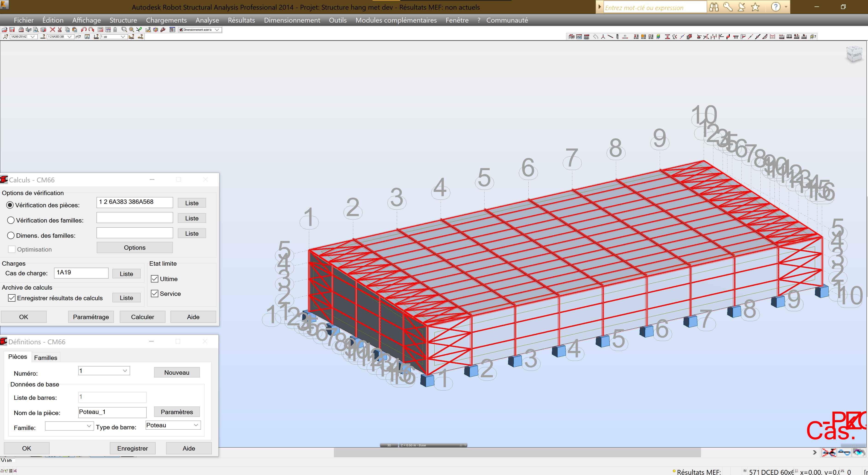Screen dimensions: 868x475
Task: Click the supports definition icon
Action: pyautogui.click(x=699, y=36)
